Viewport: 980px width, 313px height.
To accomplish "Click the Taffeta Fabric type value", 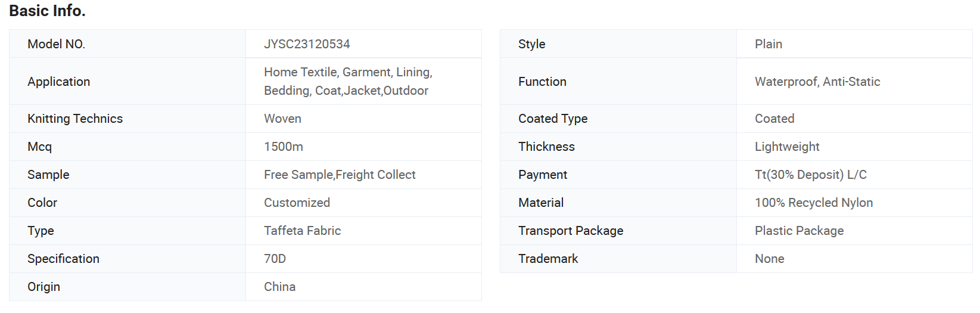I will tap(302, 231).
